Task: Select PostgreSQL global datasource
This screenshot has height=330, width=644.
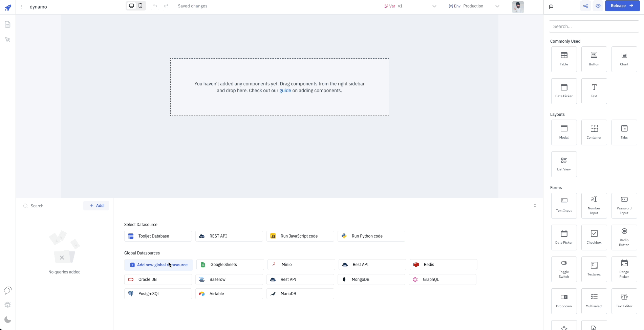Action: [x=158, y=294]
